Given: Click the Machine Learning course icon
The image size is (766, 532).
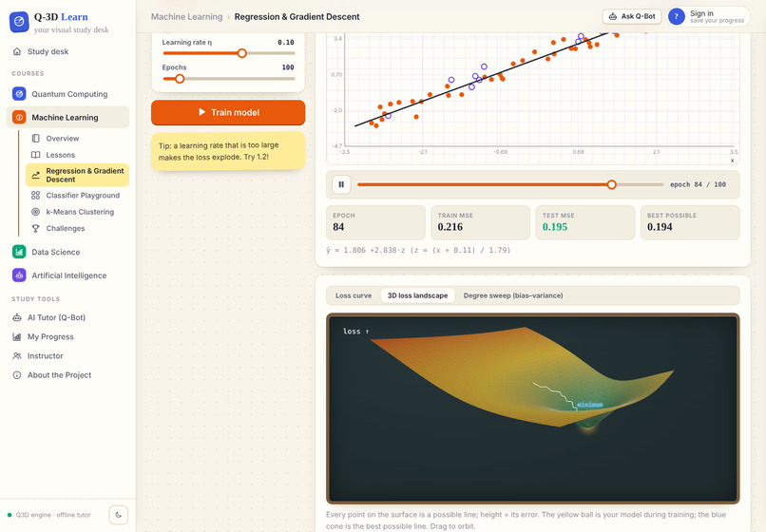Looking at the screenshot, I should 19,117.
